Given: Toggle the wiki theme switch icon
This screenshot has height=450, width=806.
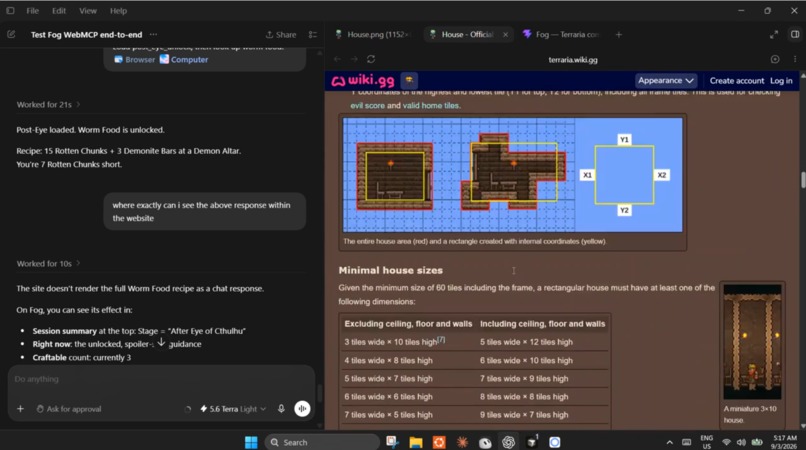Looking at the screenshot, I should [x=409, y=80].
